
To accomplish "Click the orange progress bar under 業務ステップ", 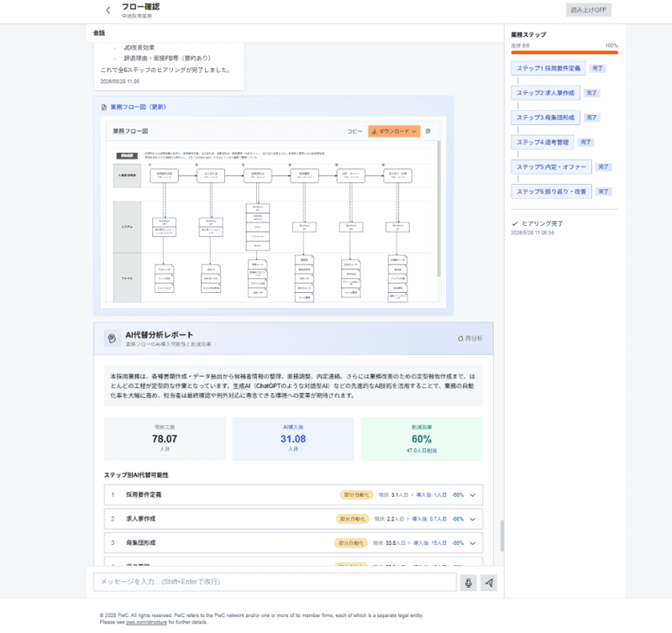I will click(x=564, y=53).
